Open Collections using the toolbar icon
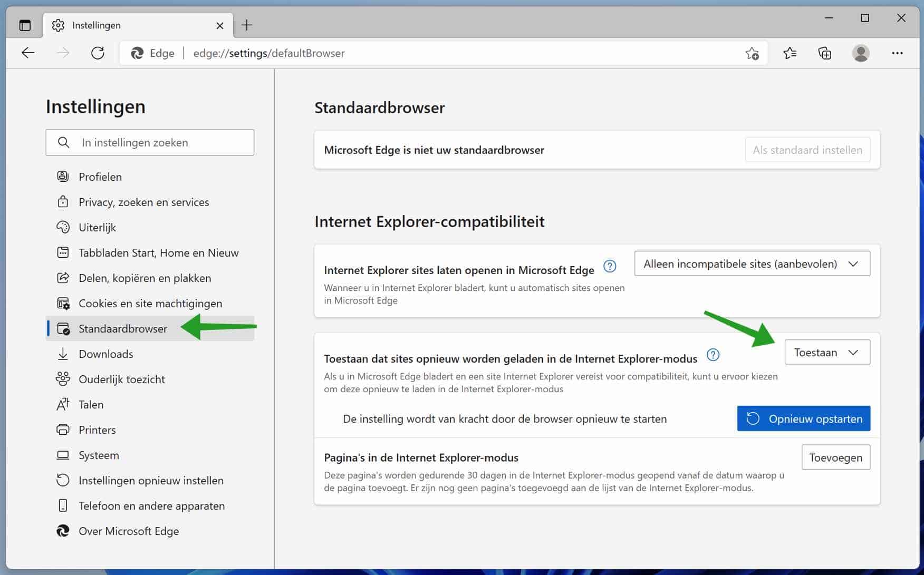Viewport: 924px width, 575px height. [825, 53]
